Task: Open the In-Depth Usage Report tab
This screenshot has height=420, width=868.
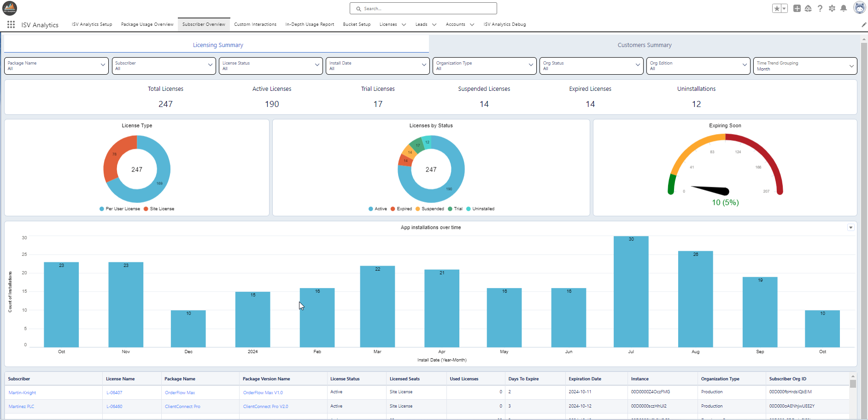Action: point(310,24)
